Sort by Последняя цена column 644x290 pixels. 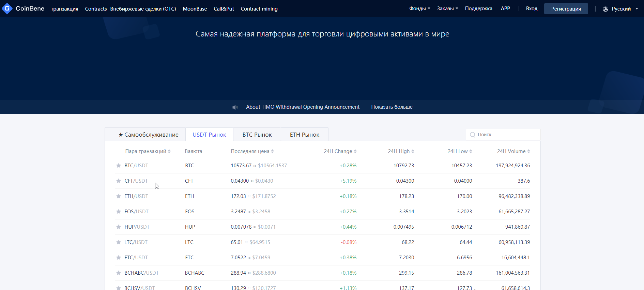252,151
